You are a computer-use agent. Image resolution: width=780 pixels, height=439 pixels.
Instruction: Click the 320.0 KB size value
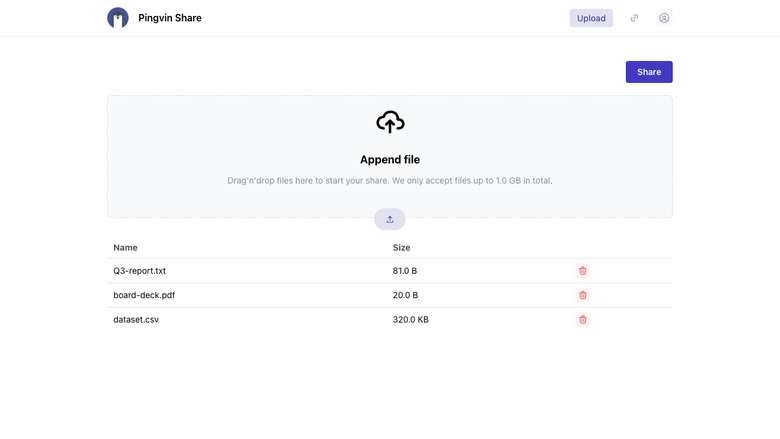pos(410,320)
